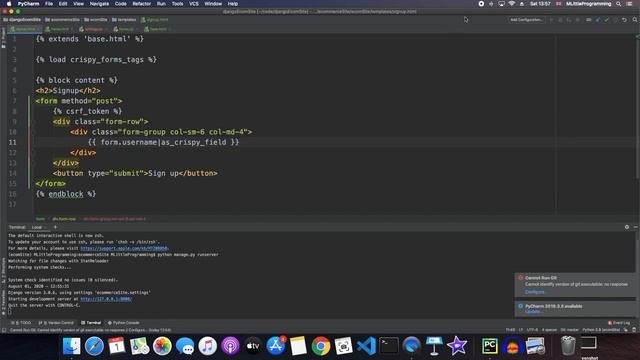Open Python 3.8 interpreter selector

tap(601, 330)
